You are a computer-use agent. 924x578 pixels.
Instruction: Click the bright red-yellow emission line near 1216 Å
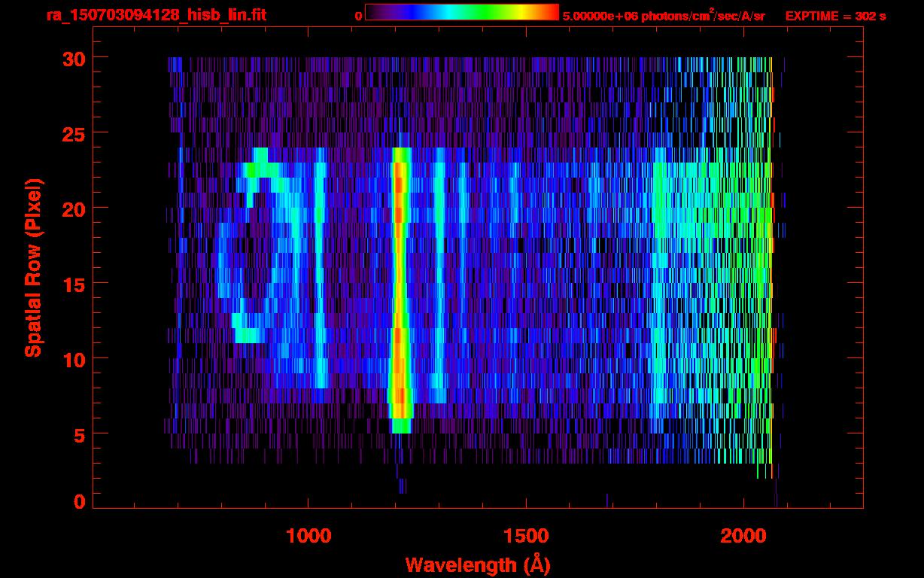[x=400, y=290]
